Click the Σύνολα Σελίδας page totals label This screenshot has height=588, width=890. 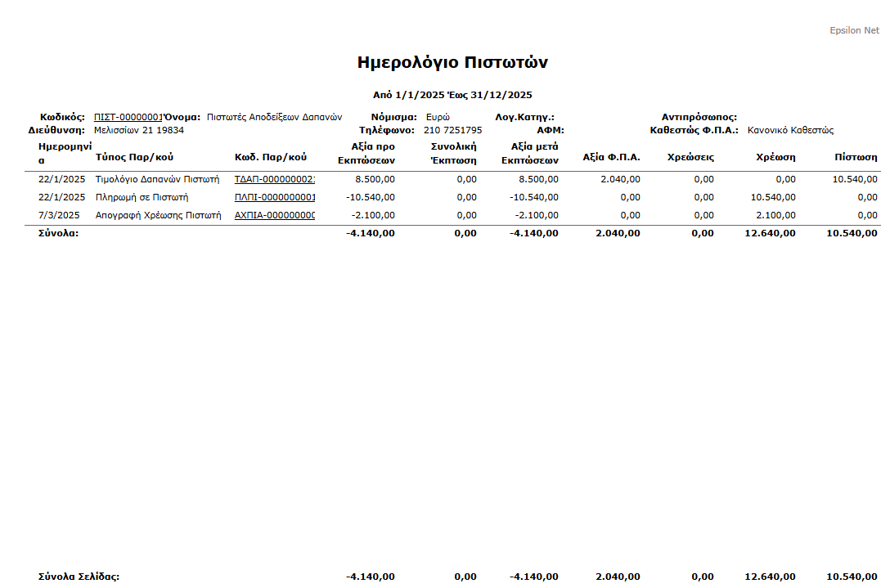coord(79,577)
